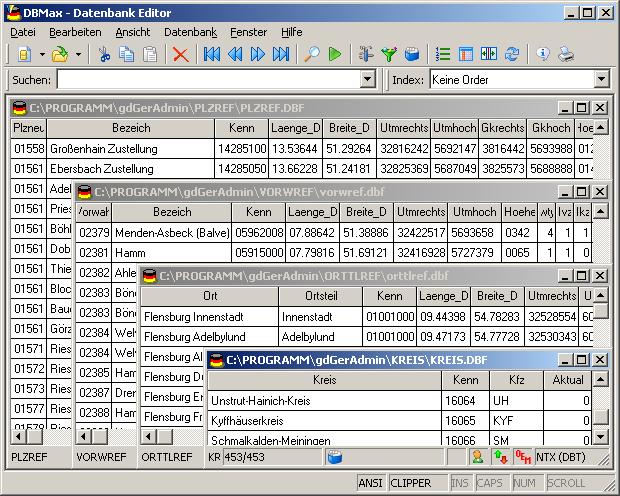Click the scissors Cut icon

coord(104,54)
